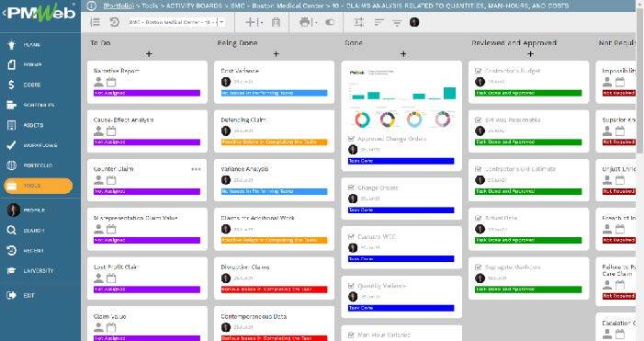Click the filter icon in toolbar

tap(397, 23)
